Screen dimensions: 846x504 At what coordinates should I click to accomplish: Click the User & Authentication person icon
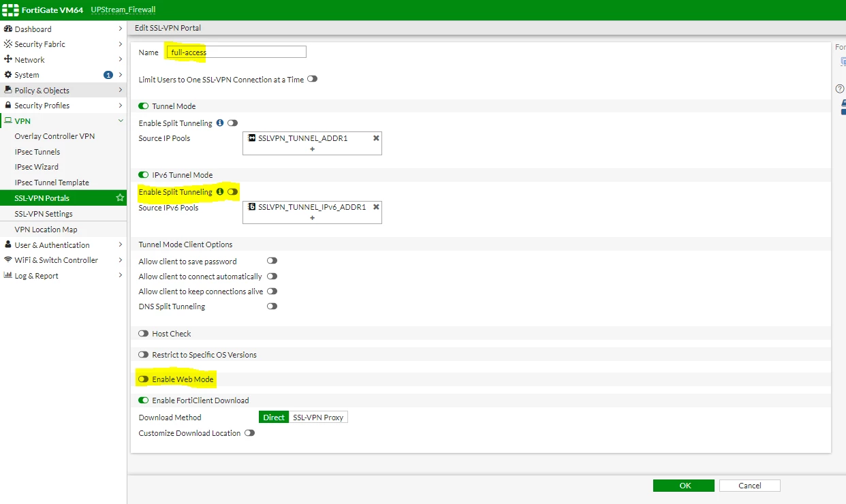(8, 245)
